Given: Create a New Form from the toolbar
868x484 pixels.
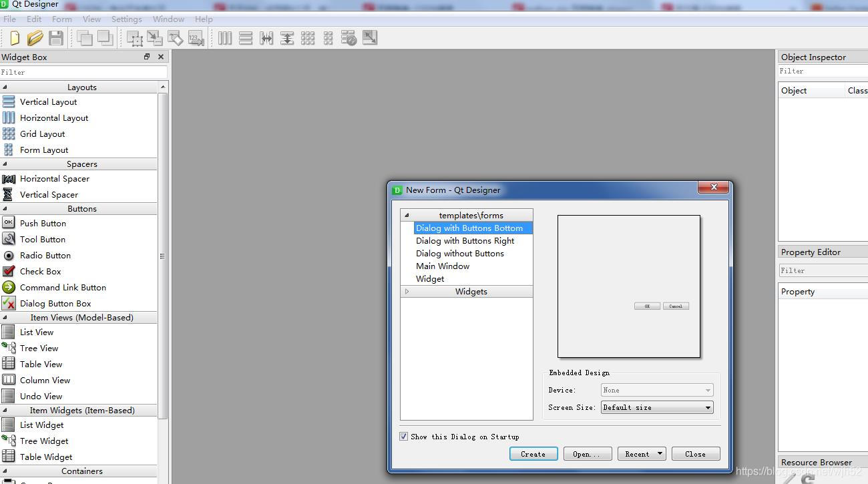Looking at the screenshot, I should [13, 37].
